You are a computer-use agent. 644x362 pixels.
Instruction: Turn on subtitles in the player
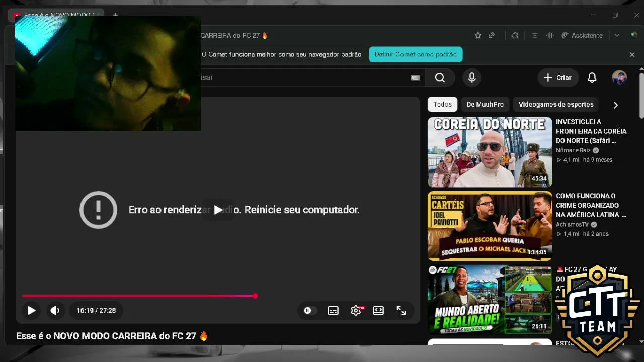pyautogui.click(x=333, y=311)
